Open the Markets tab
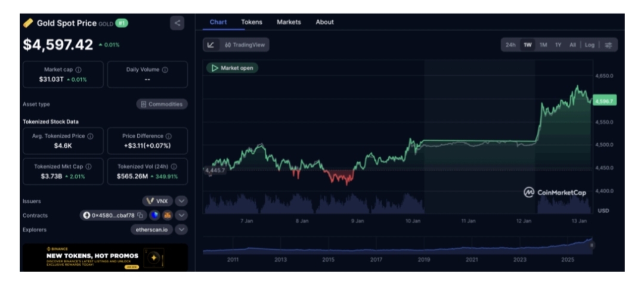Image resolution: width=644 pixels, height=291 pixels. tap(289, 22)
